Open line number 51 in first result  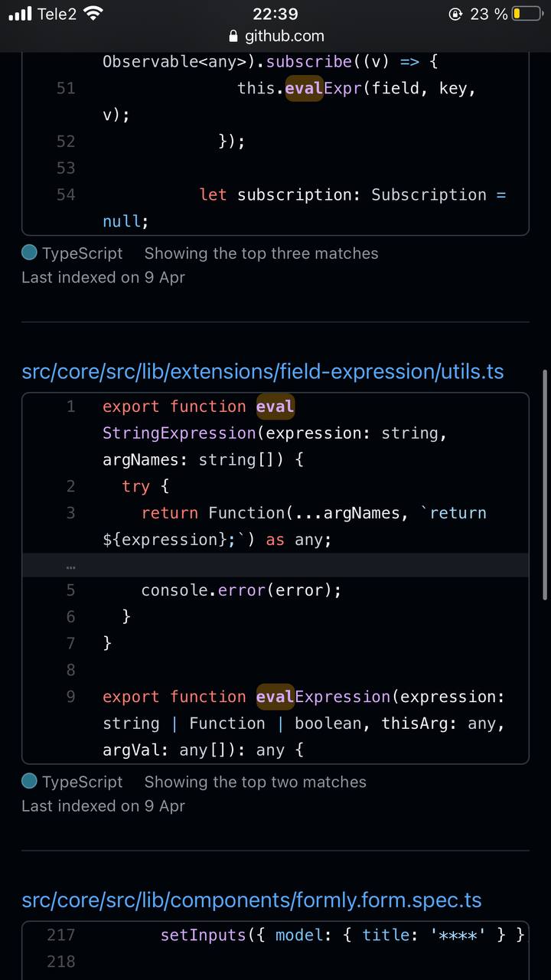pyautogui.click(x=66, y=88)
